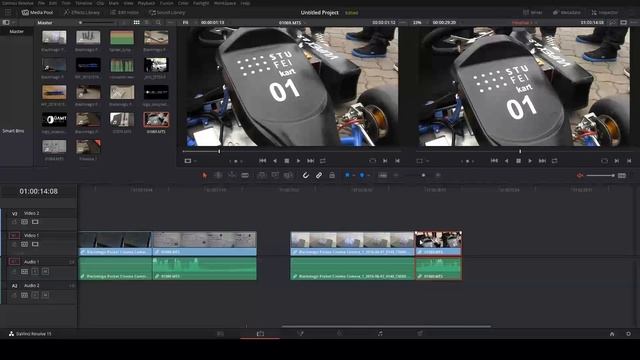Play reverse in timeline viewer

[x=507, y=161]
